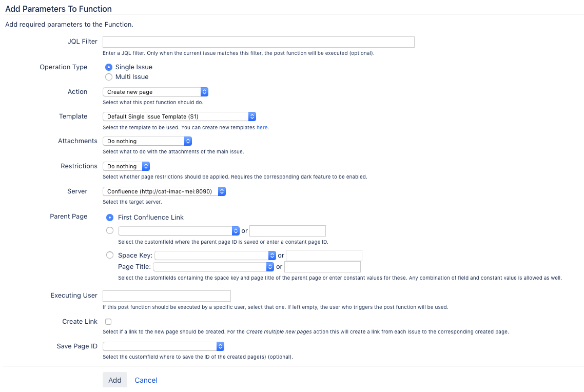This screenshot has height=392, width=584.
Task: Select the Single Issue radio button
Action: click(108, 67)
